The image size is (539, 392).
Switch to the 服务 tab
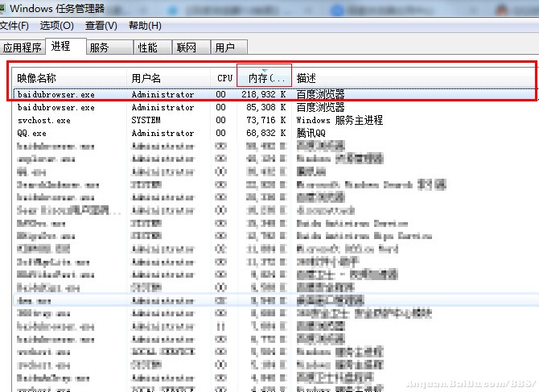click(109, 47)
